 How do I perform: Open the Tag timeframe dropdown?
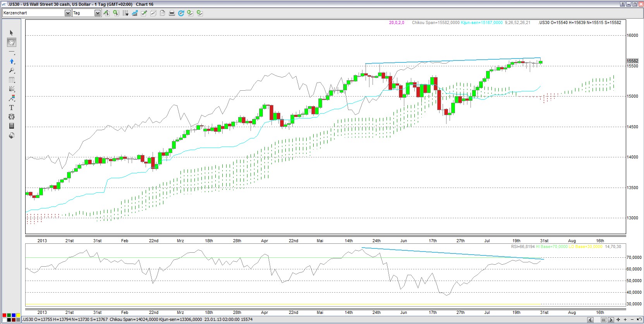coord(97,13)
